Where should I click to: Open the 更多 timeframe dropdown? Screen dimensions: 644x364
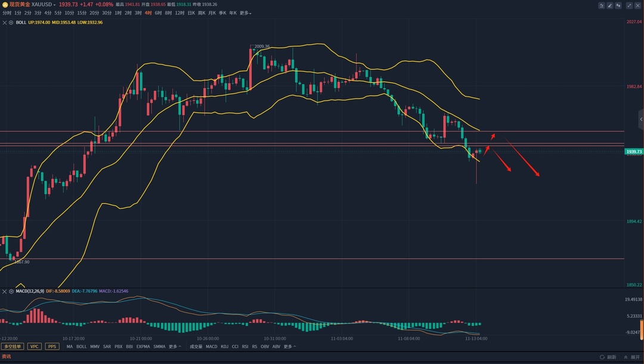(245, 13)
